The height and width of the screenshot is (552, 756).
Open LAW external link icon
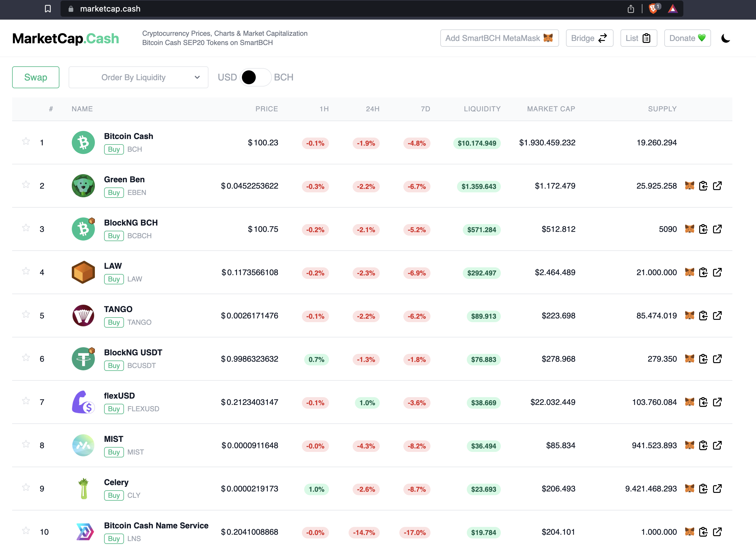click(717, 272)
